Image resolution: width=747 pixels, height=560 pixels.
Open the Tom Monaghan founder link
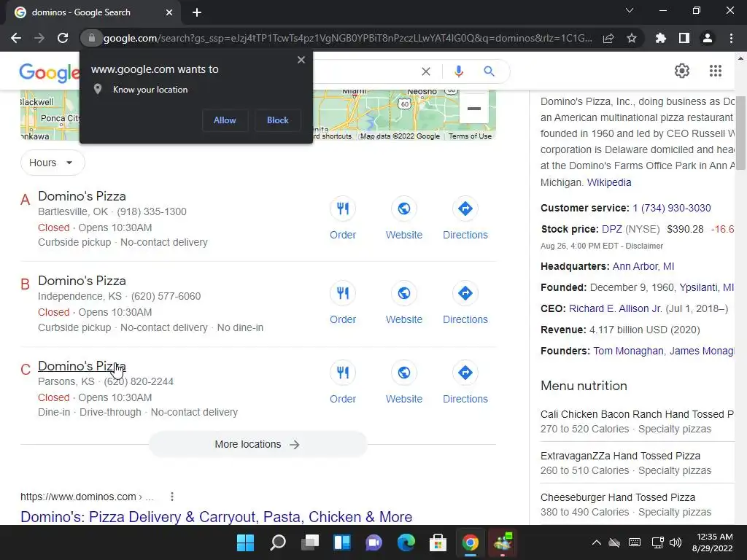(628, 351)
